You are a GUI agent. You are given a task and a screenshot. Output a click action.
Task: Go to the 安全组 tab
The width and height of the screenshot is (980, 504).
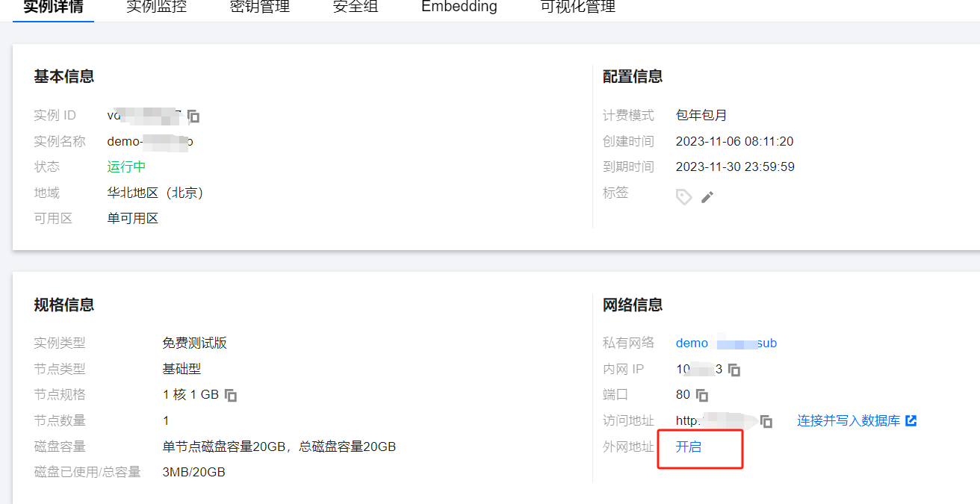[x=356, y=7]
